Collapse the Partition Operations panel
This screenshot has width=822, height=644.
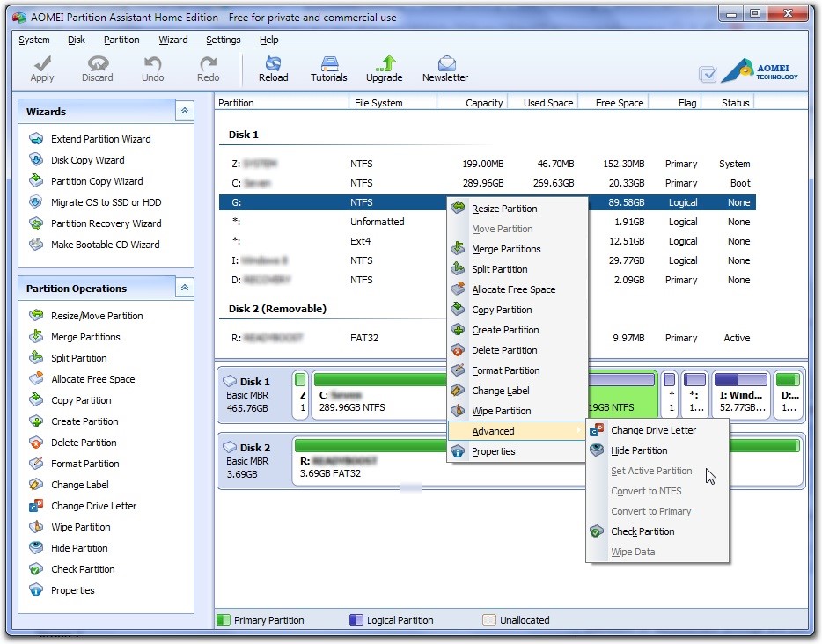coord(184,289)
